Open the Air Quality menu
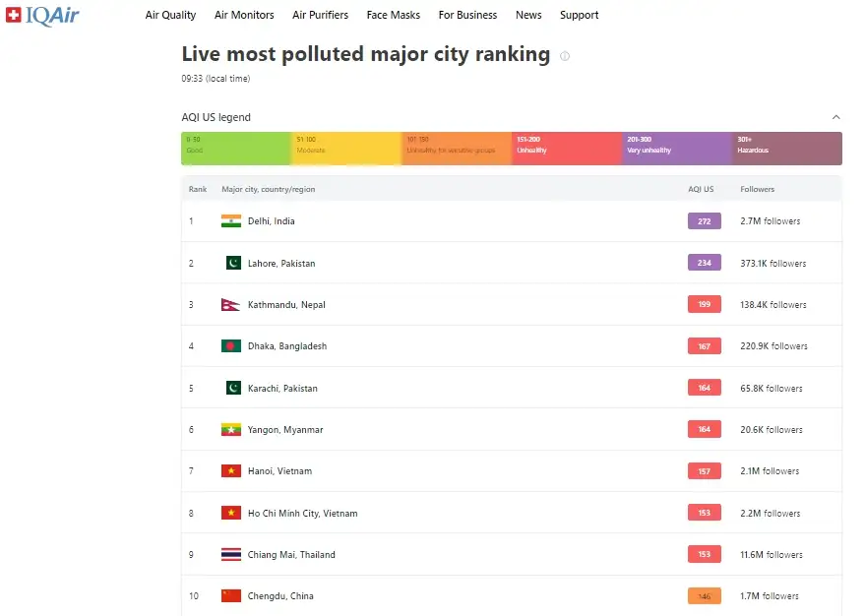865x616 pixels. (170, 15)
